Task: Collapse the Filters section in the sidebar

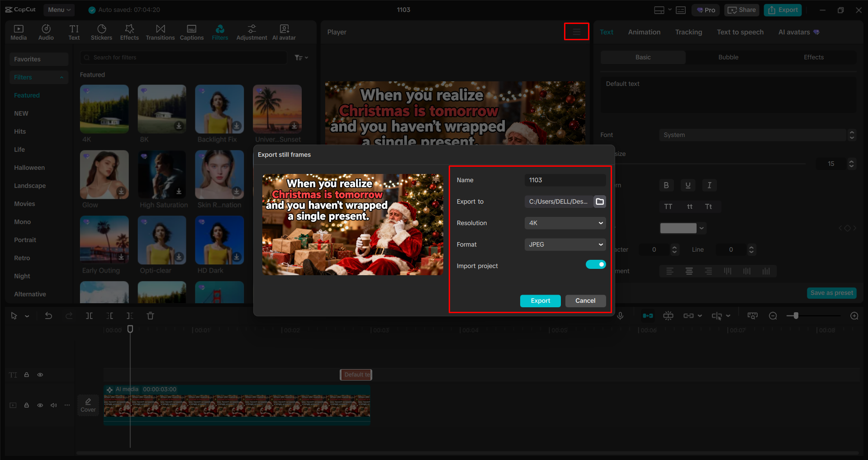Action: point(62,77)
